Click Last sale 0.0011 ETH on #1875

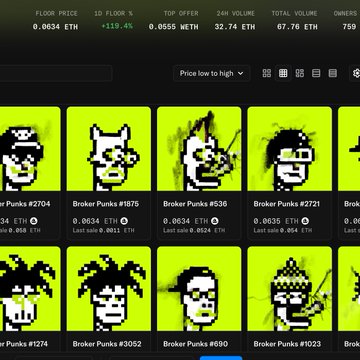point(103,230)
